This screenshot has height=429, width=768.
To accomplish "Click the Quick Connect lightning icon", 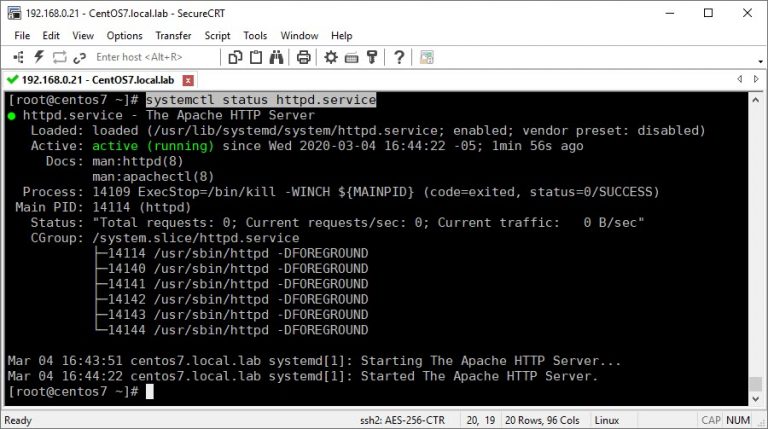I will 39,57.
